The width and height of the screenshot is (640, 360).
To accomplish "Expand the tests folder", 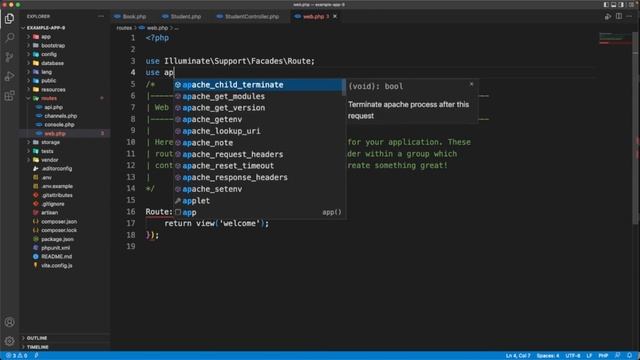I will point(47,151).
